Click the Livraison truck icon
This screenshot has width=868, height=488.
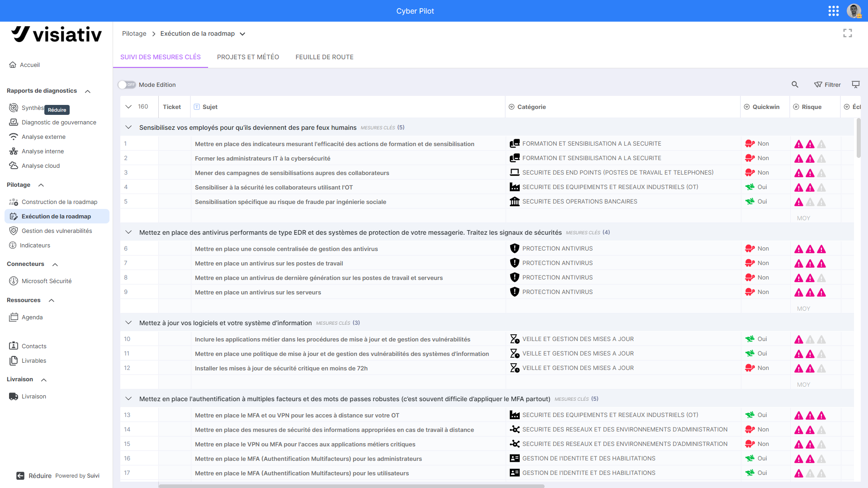coord(14,396)
